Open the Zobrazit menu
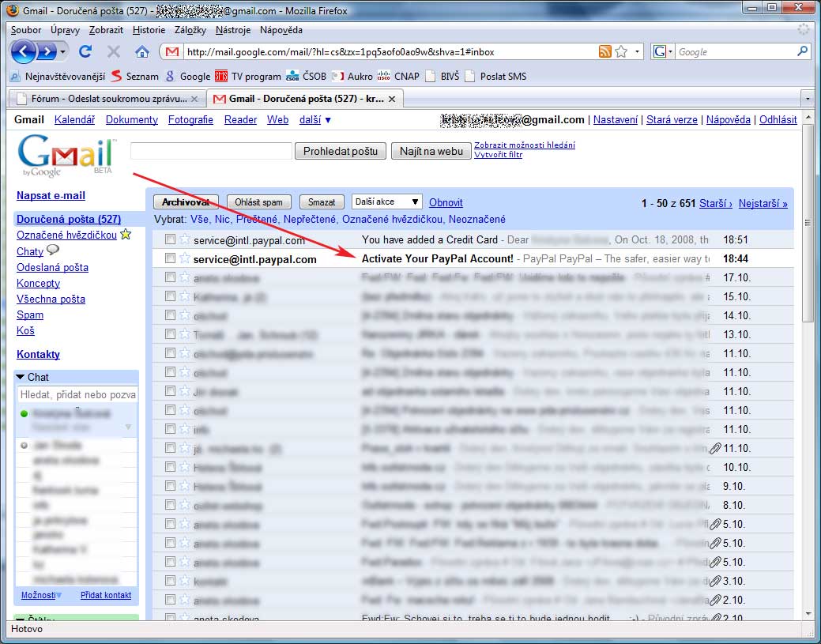This screenshot has height=644, width=821. click(107, 30)
